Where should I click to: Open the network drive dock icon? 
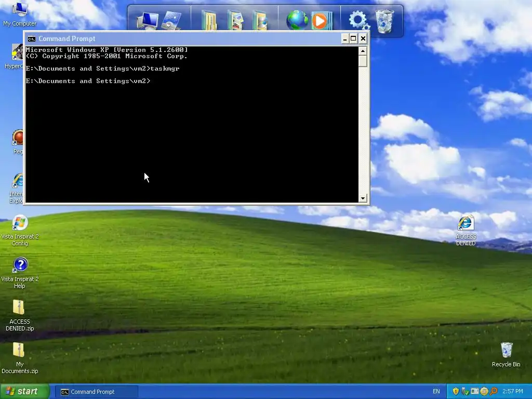tap(171, 20)
